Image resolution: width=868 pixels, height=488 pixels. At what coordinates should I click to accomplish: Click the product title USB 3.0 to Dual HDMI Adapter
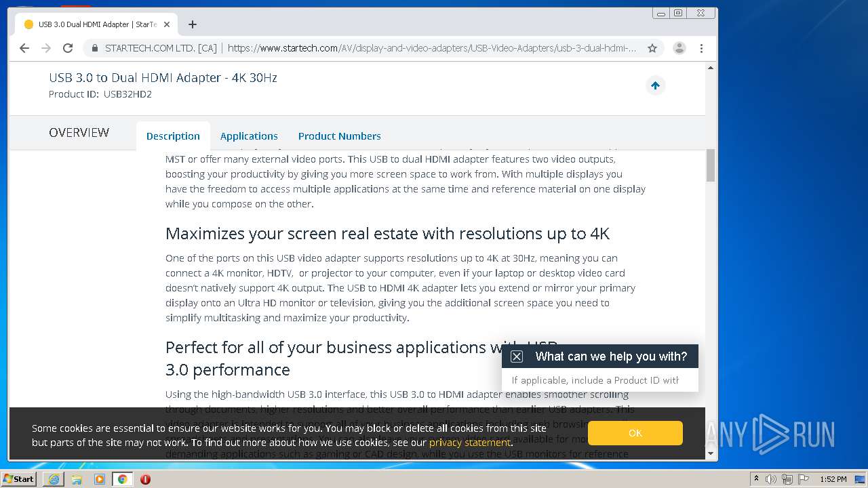pos(163,78)
